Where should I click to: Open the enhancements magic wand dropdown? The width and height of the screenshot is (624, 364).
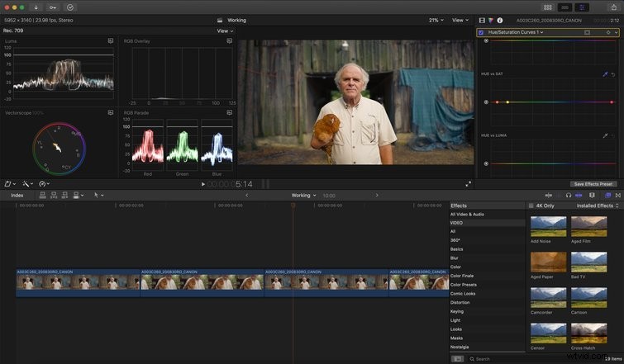click(27, 184)
